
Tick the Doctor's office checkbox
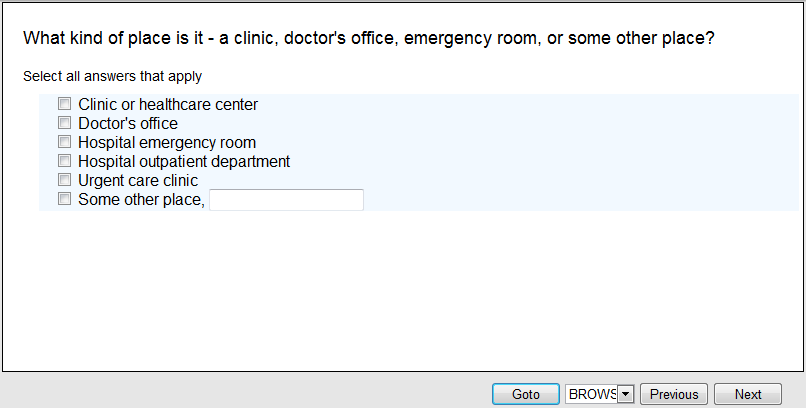tap(65, 123)
